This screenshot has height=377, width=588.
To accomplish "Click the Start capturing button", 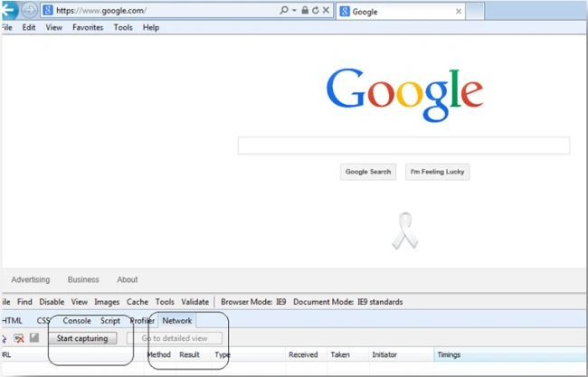I will tap(82, 338).
